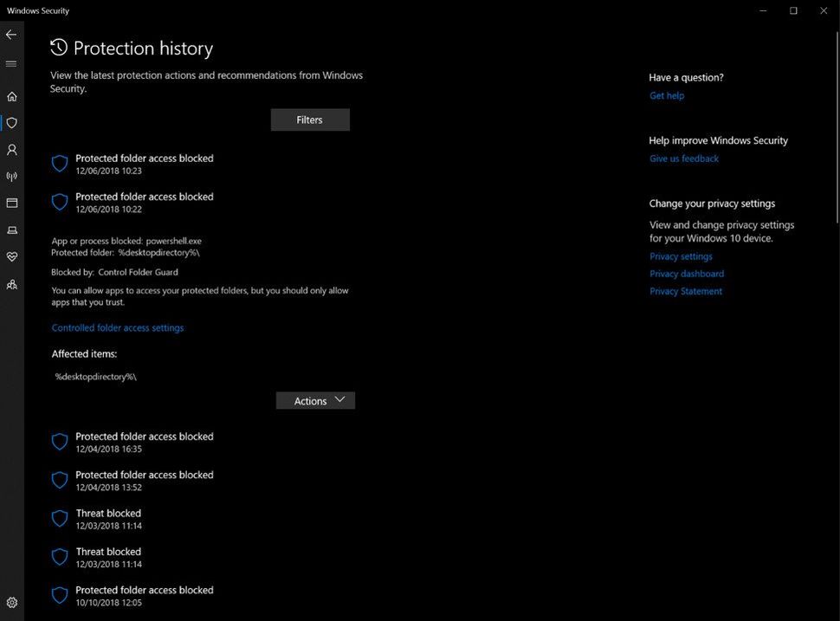Click Get help under Have a question
The height and width of the screenshot is (621, 840).
(x=666, y=95)
